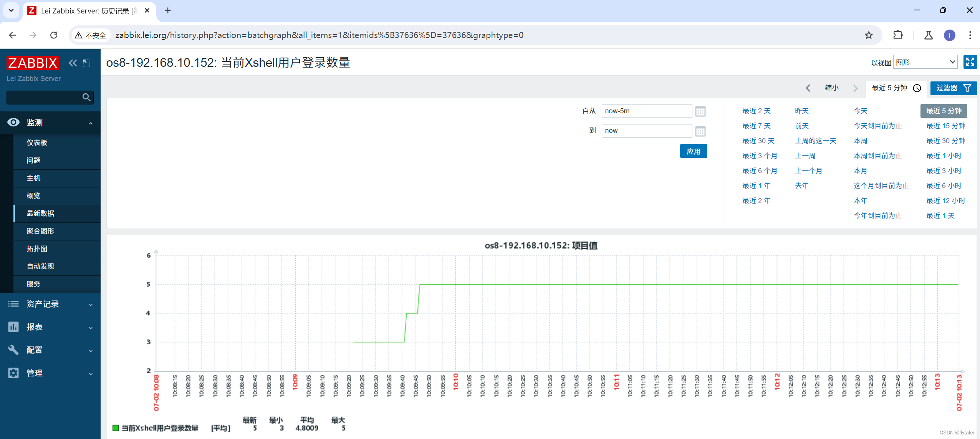The image size is (980, 439).
Task: Shift the time range forward with the right arrow
Action: coord(855,88)
